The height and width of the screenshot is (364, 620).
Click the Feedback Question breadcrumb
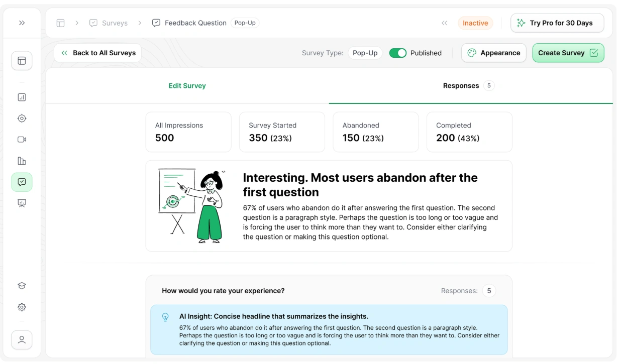click(x=189, y=23)
